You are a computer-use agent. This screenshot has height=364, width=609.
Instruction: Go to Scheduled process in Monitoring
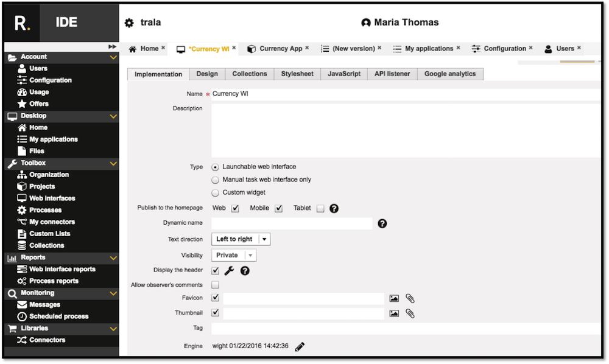(58, 317)
